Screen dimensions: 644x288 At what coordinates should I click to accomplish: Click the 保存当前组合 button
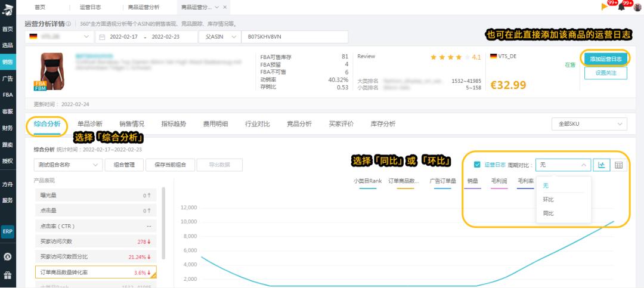(170, 165)
